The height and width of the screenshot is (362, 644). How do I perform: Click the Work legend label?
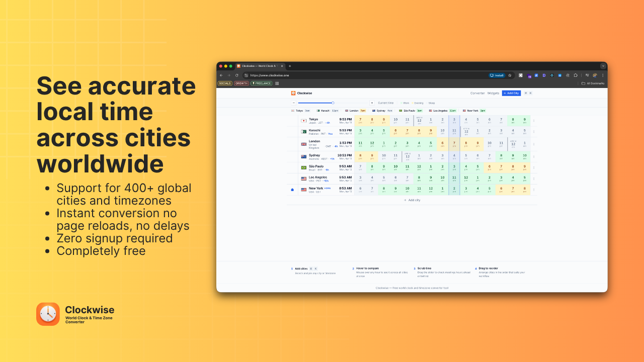405,103
